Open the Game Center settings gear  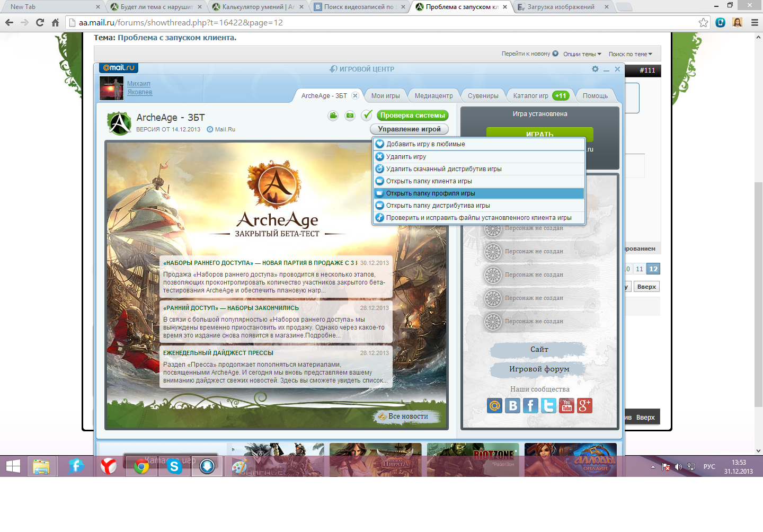coord(595,69)
